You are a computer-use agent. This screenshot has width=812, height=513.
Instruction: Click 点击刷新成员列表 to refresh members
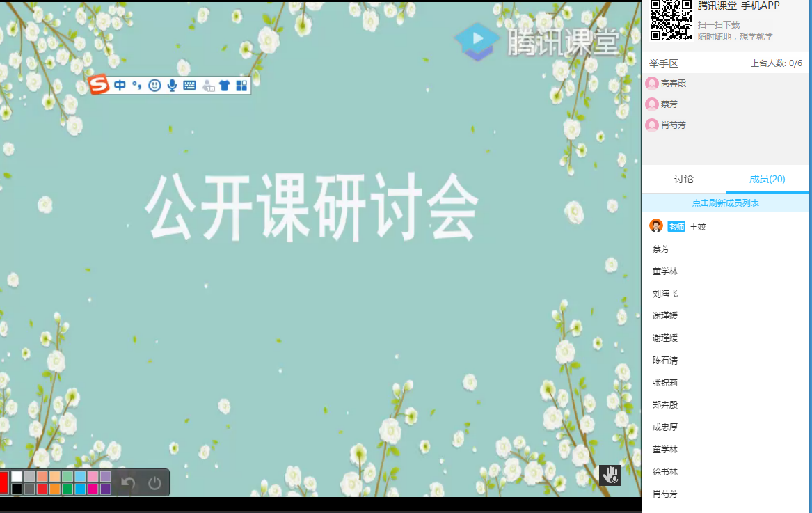pyautogui.click(x=726, y=202)
